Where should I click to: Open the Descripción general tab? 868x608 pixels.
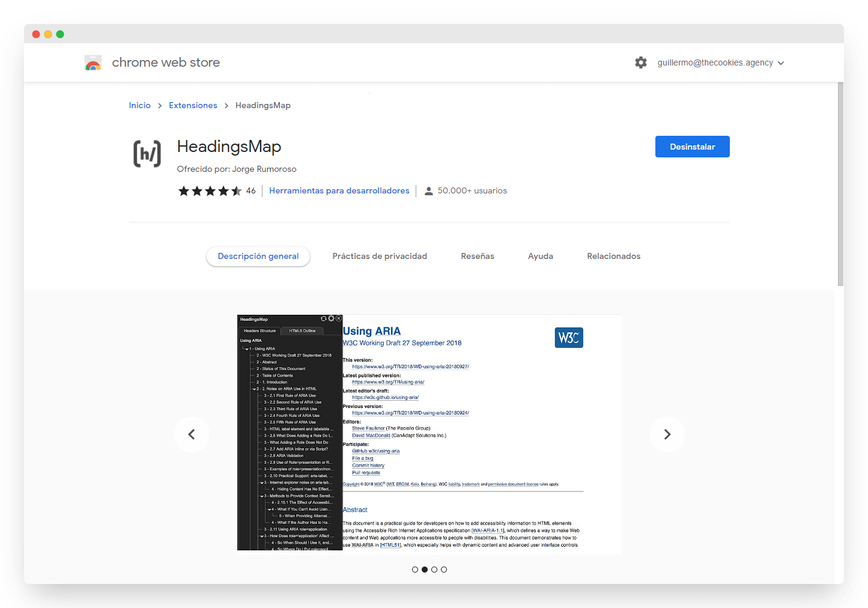pyautogui.click(x=258, y=256)
